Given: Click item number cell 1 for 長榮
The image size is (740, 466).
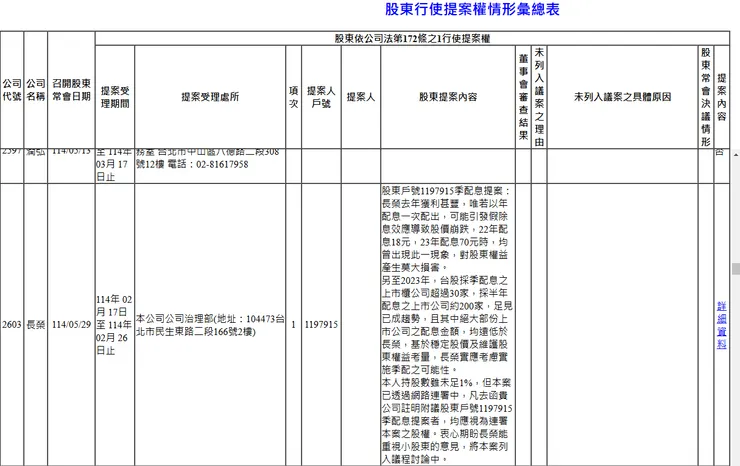Looking at the screenshot, I should click(294, 325).
